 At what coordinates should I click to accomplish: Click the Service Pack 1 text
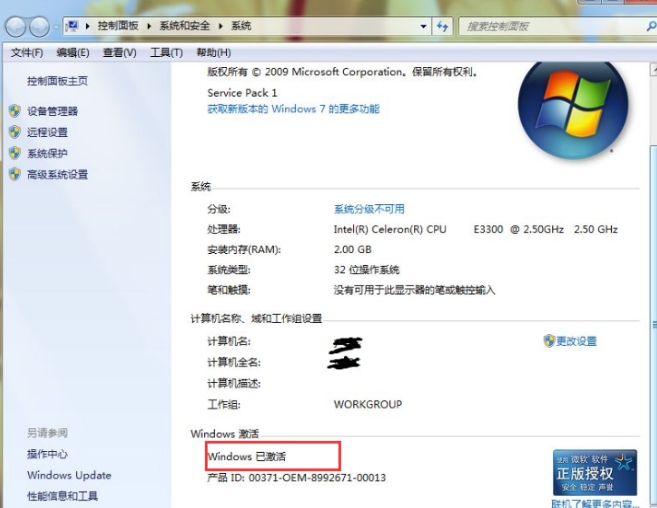pyautogui.click(x=242, y=93)
